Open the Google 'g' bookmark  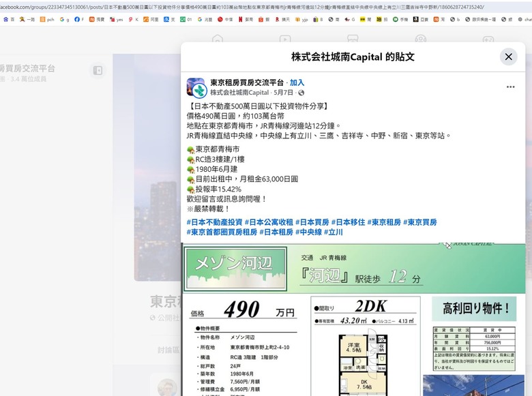click(x=65, y=20)
